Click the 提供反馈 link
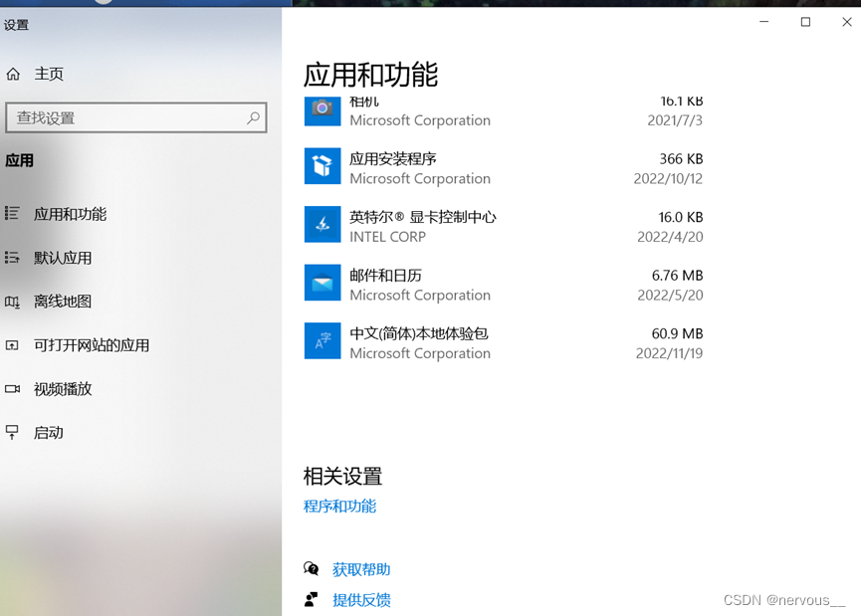Screen dimensions: 861x616 click(361, 600)
